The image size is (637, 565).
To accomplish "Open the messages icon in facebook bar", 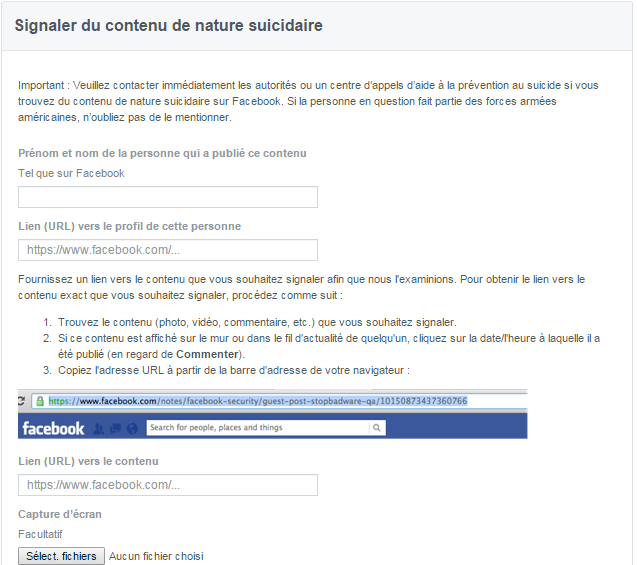I will coord(115,428).
